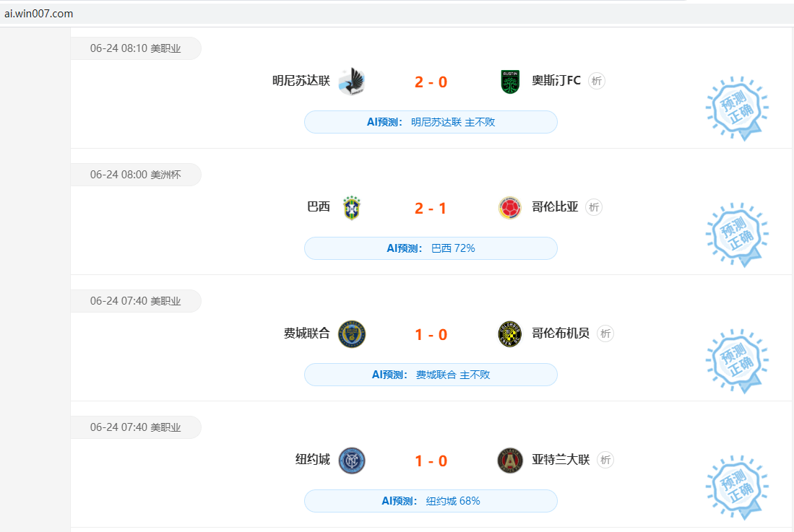
Task: Click the Philadelphia Union team logo
Action: pyautogui.click(x=352, y=334)
